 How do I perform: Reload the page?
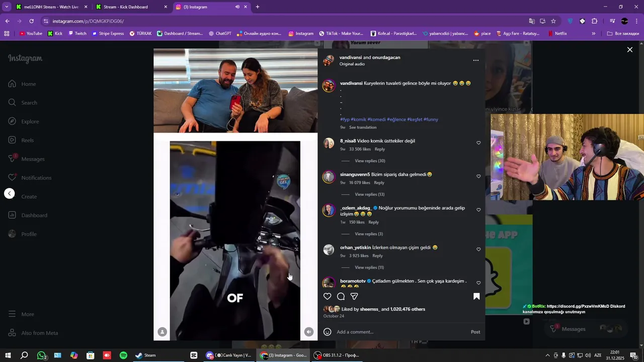[31, 21]
